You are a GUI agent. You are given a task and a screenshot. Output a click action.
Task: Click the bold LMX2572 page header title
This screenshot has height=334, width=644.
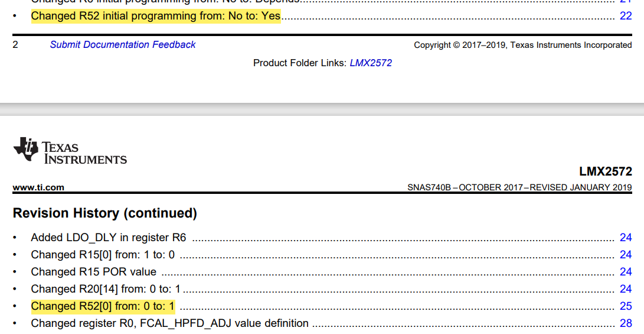point(606,171)
